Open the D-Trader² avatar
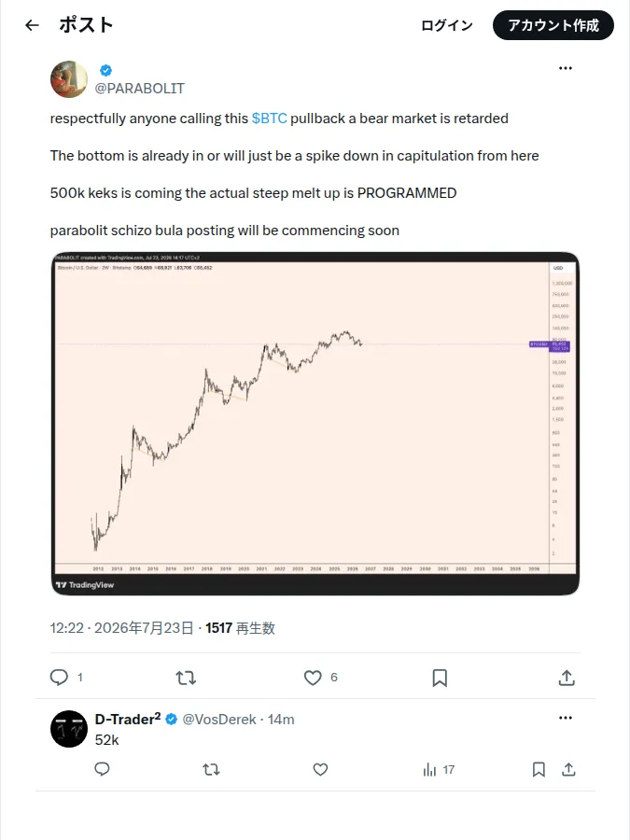 pyautogui.click(x=69, y=729)
